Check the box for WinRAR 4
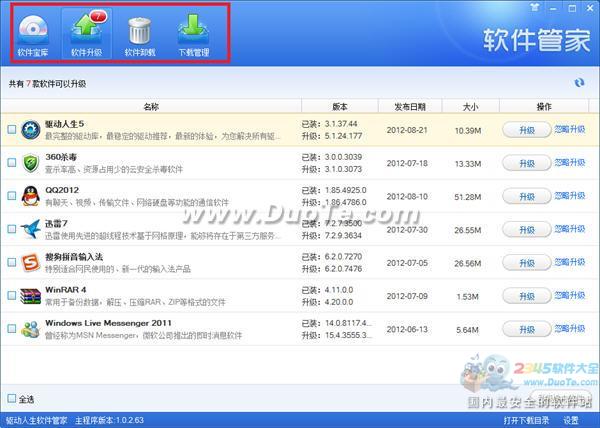600x428 pixels. pyautogui.click(x=12, y=295)
